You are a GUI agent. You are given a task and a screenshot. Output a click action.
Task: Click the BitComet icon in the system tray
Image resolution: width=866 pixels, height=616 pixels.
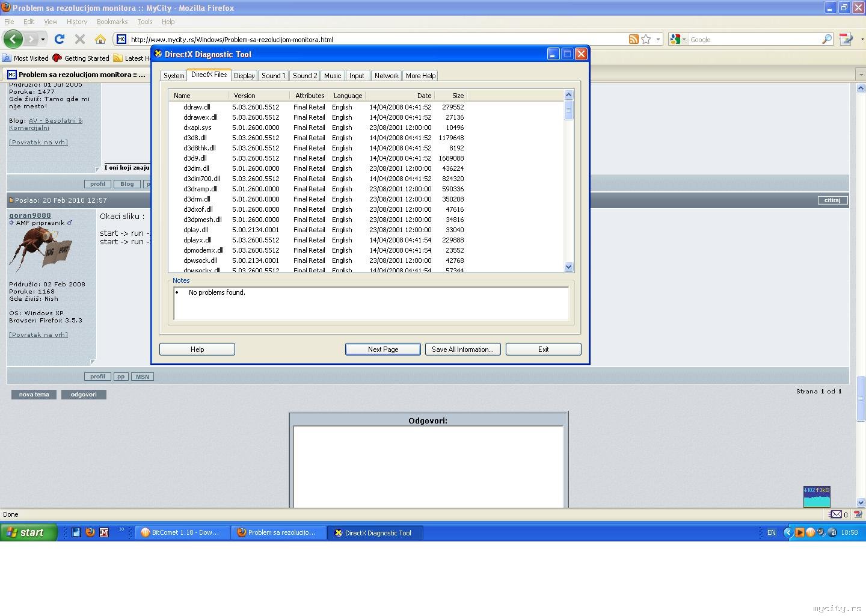(x=810, y=532)
